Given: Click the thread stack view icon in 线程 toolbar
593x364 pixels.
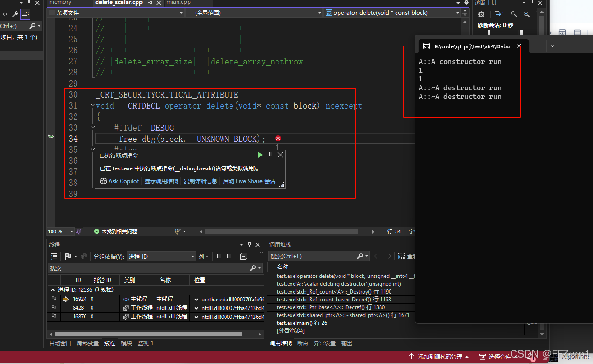Looking at the screenshot, I should click(54, 256).
